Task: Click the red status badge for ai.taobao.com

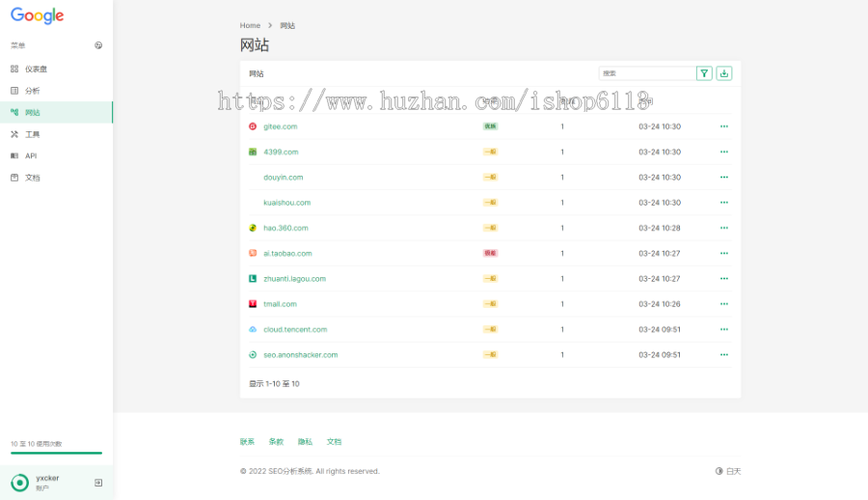Action: [491, 253]
